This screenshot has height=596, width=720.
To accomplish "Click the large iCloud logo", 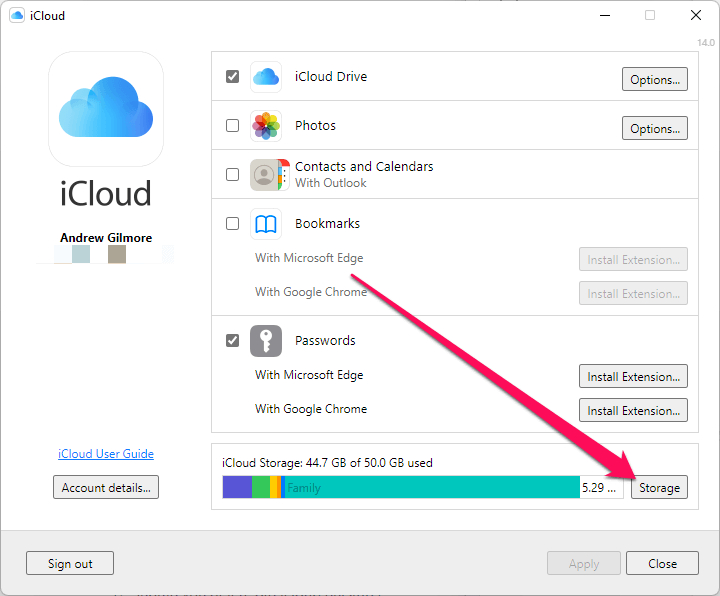I will click(x=106, y=109).
